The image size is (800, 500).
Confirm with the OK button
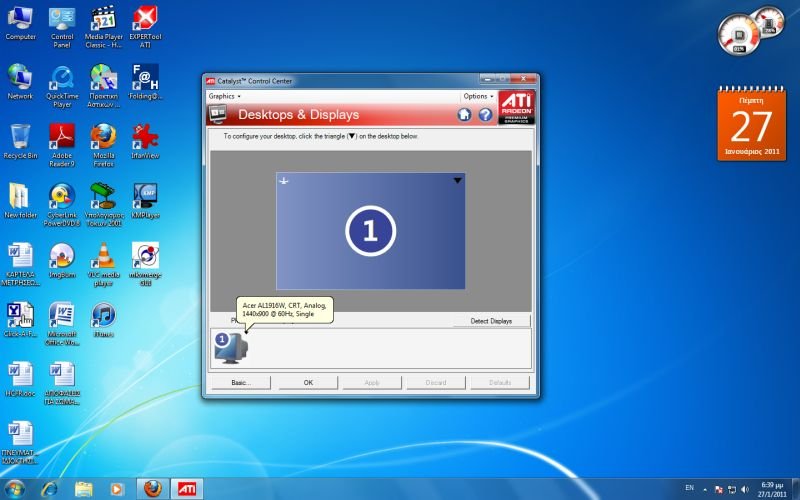(308, 383)
